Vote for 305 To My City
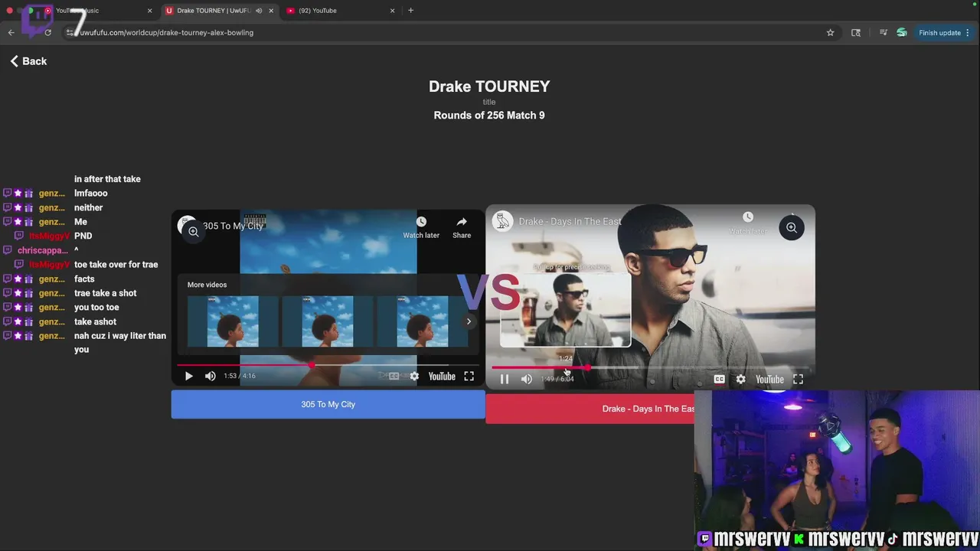 pos(328,404)
